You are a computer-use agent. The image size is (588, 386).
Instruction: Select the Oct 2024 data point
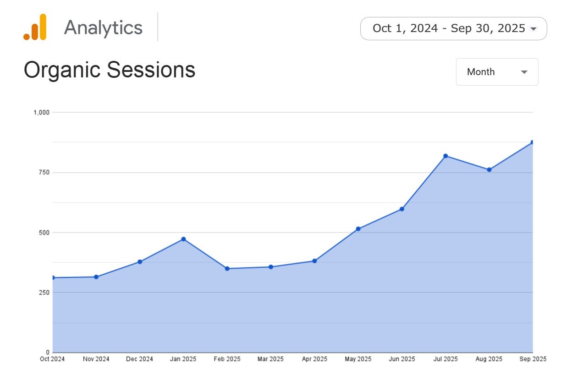click(53, 278)
